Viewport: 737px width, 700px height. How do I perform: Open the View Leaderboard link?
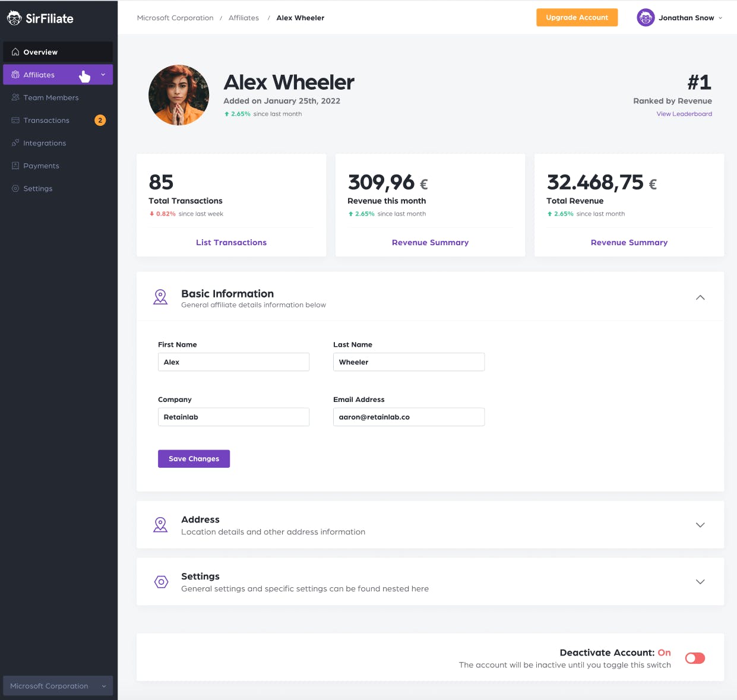pos(684,114)
